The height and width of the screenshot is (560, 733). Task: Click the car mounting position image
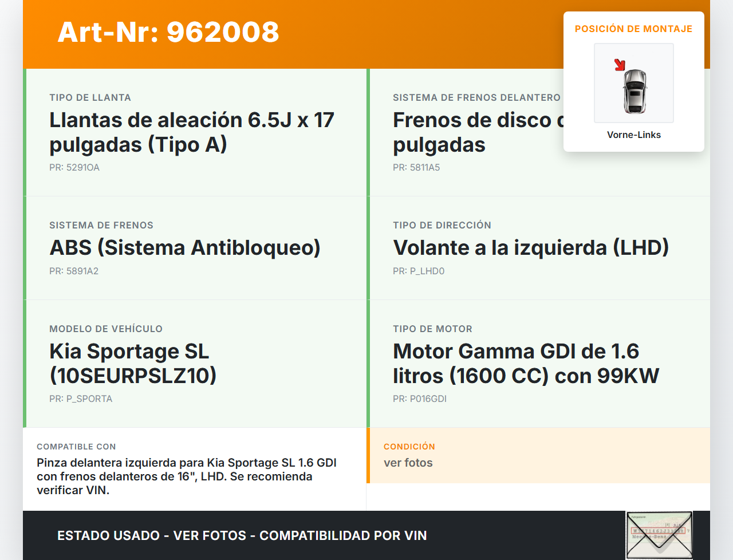click(x=634, y=83)
